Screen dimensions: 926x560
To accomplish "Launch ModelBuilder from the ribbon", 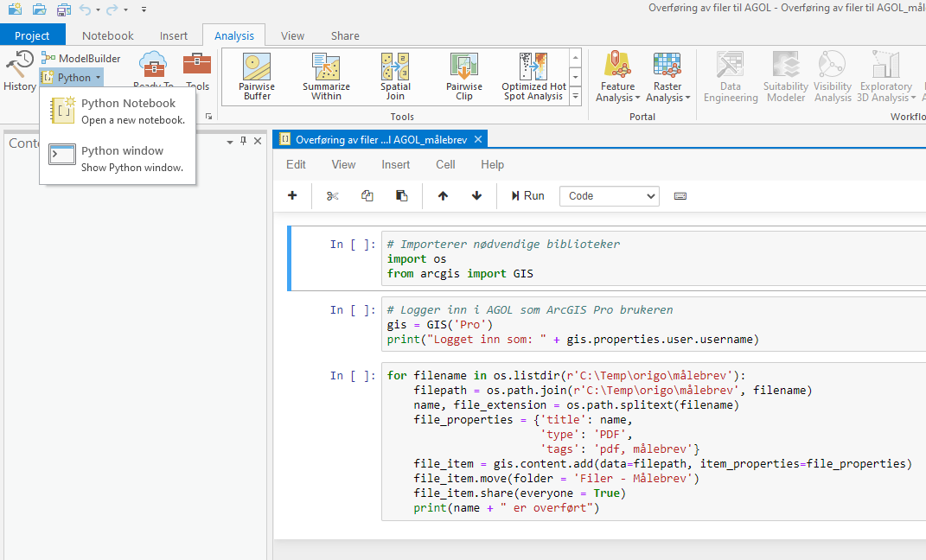I will point(81,59).
